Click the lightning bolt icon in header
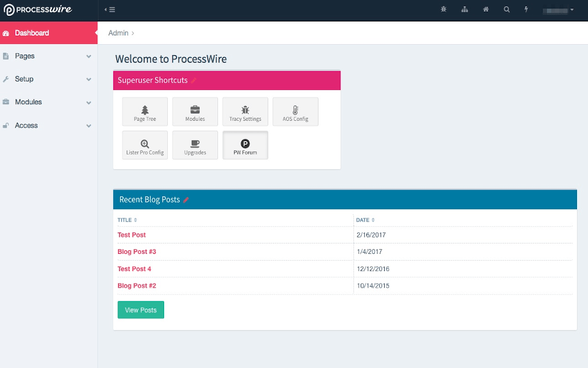 [526, 9]
